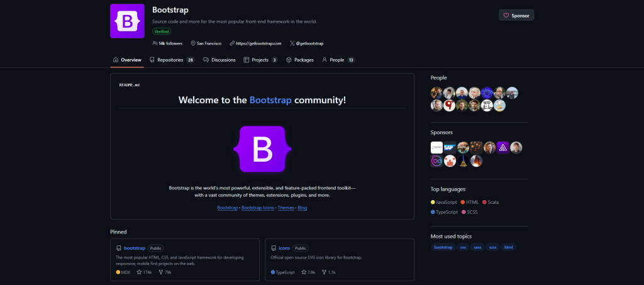Open the black-and-white sketch avatar under People
644x285 pixels.
pos(487,106)
